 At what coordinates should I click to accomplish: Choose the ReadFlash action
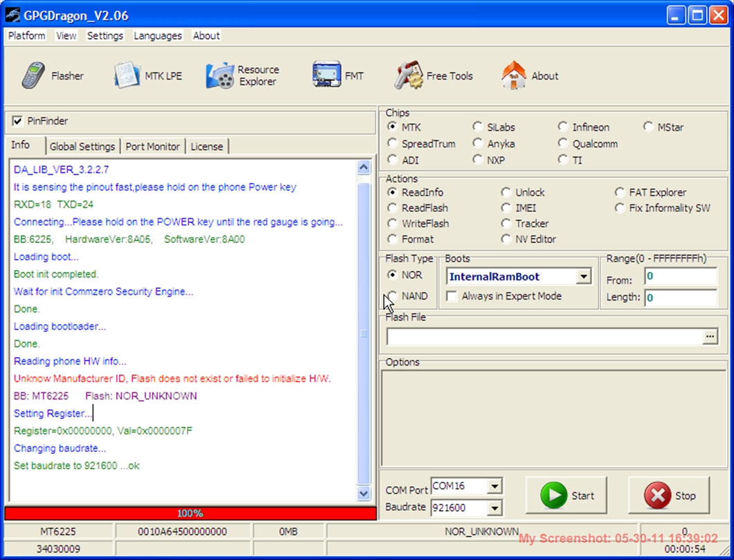click(393, 208)
